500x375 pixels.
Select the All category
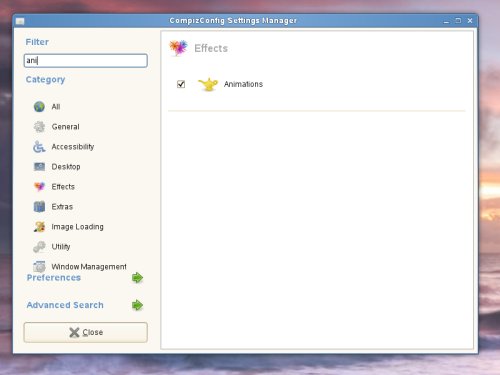[x=56, y=107]
